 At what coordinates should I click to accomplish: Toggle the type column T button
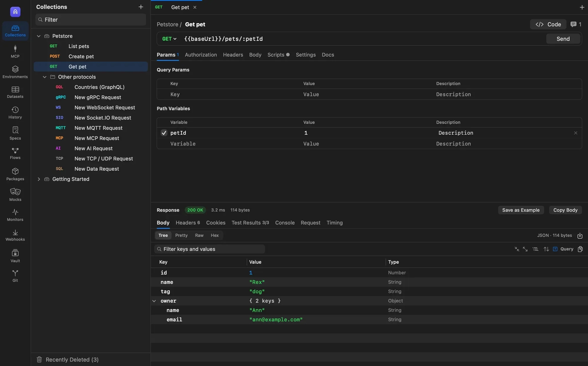click(x=555, y=249)
